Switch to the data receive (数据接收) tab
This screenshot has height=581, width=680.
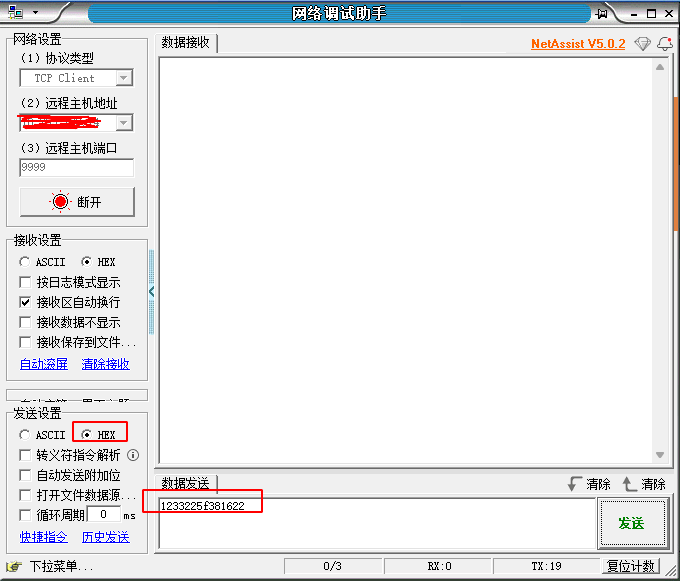pyautogui.click(x=186, y=43)
